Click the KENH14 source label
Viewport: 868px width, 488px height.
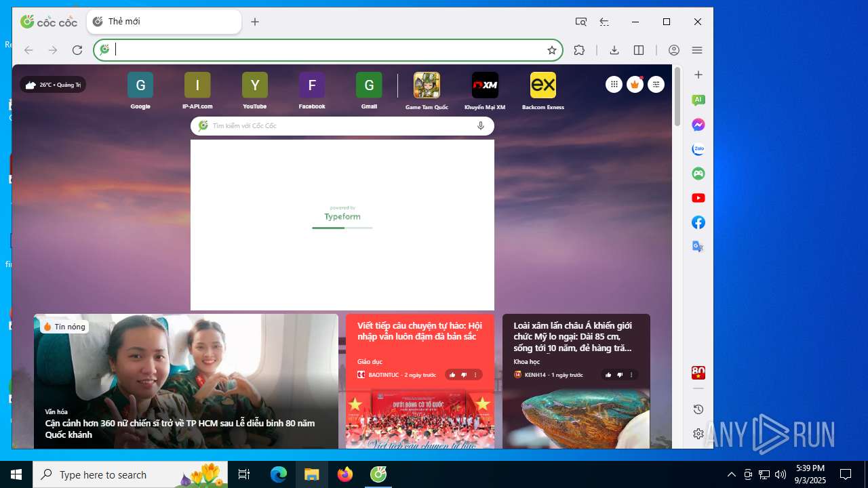pos(534,375)
